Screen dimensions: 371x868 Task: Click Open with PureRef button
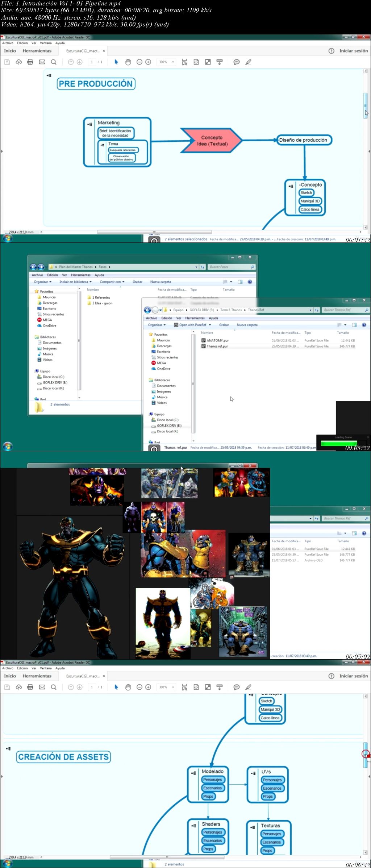(x=190, y=325)
